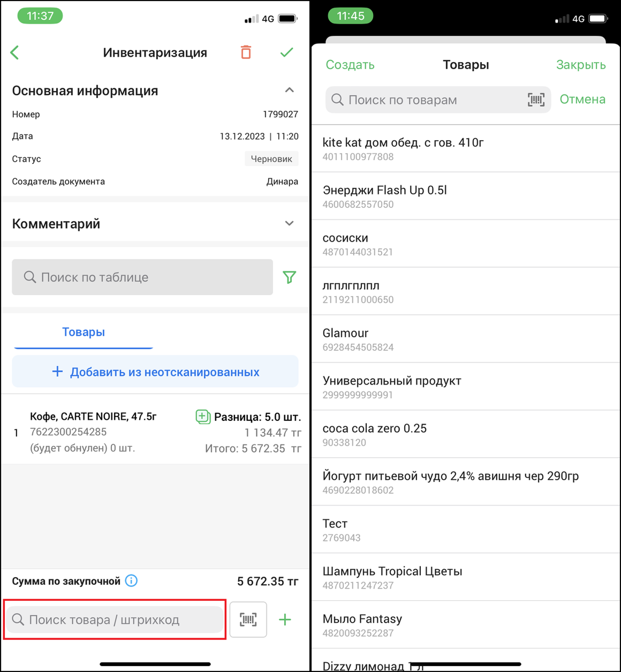Delete inventory with red trash icon
This screenshot has height=672, width=621.
pos(246,52)
